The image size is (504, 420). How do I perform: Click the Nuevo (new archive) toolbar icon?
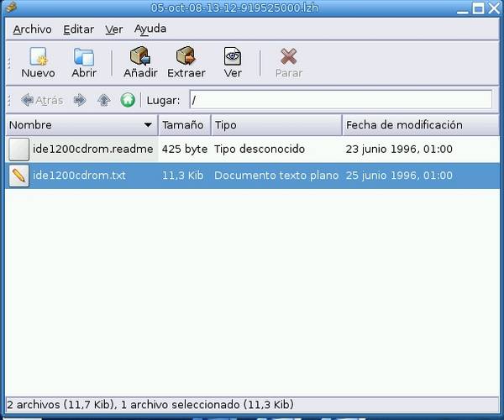tap(38, 56)
